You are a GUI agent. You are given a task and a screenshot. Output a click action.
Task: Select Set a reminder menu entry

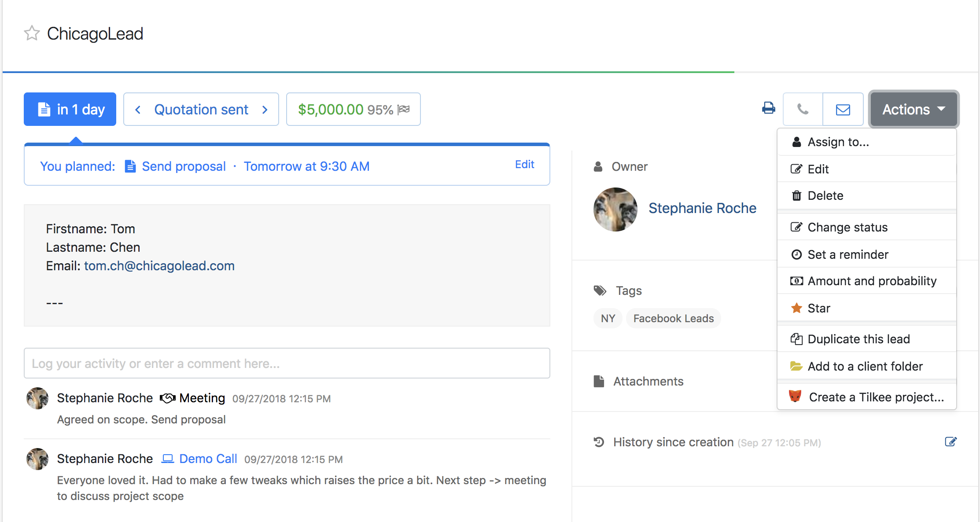tap(847, 255)
